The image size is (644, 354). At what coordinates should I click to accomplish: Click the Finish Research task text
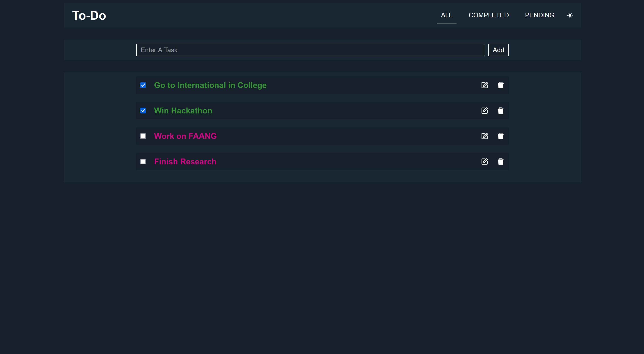click(x=185, y=162)
